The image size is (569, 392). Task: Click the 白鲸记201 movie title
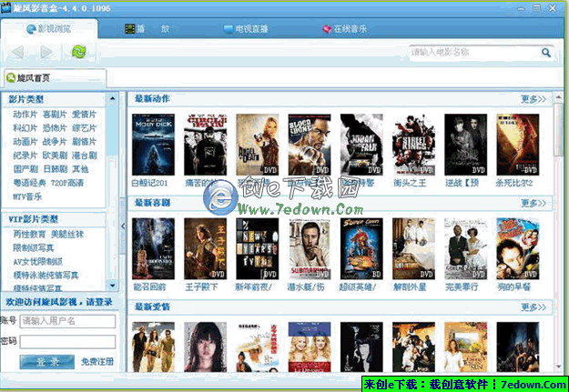[x=150, y=183]
